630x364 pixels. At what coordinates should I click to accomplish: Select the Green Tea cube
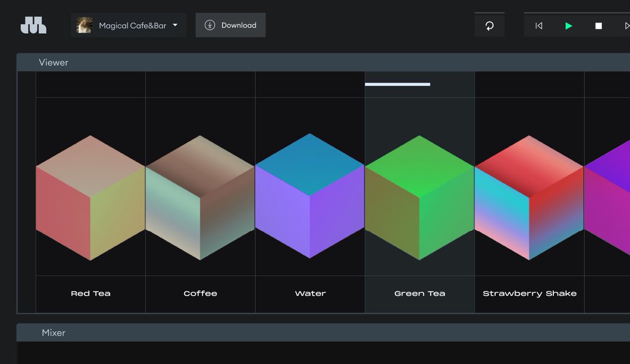[x=419, y=198]
